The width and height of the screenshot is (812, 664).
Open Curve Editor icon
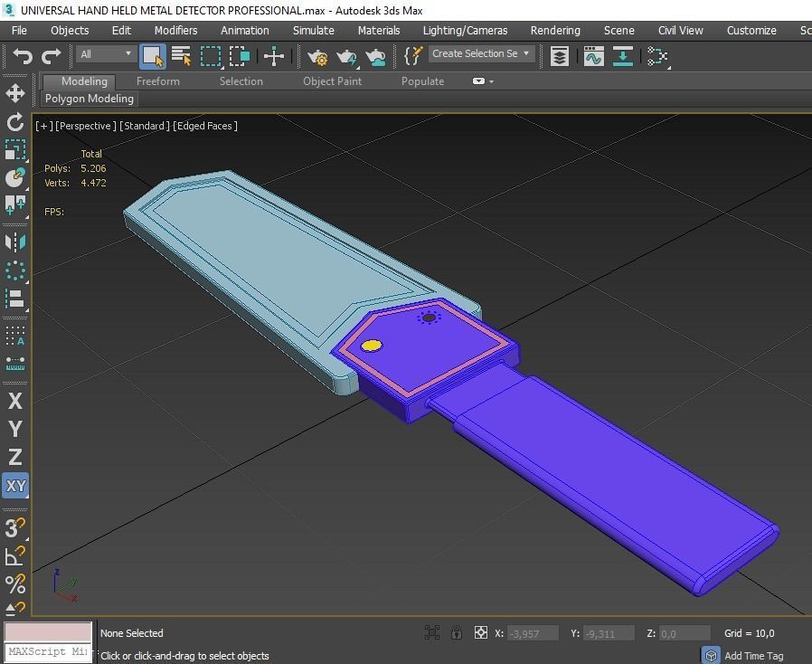593,56
